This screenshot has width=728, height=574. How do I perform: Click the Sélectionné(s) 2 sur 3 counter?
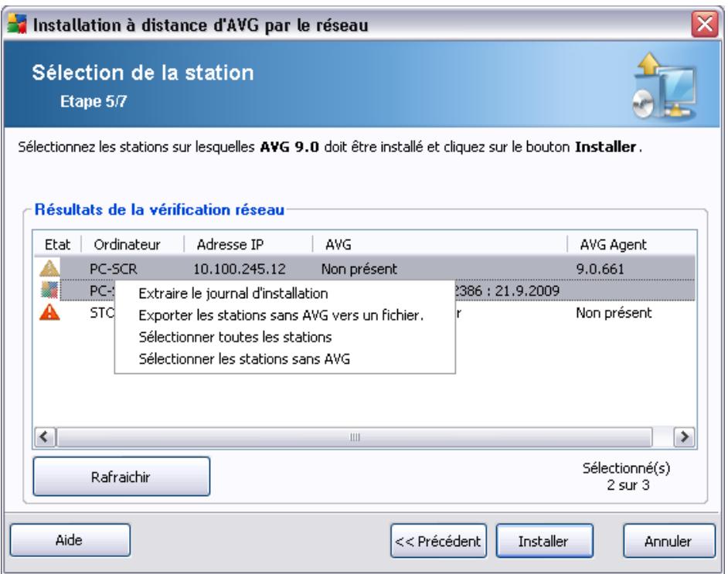pyautogui.click(x=627, y=477)
